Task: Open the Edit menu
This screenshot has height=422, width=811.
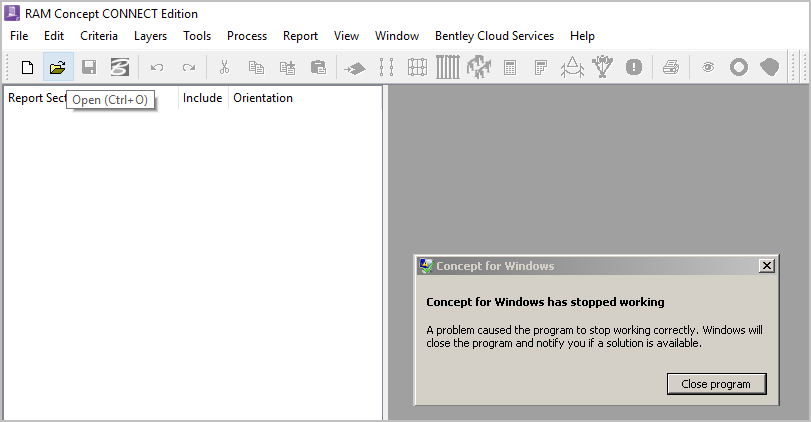Action: [x=54, y=36]
